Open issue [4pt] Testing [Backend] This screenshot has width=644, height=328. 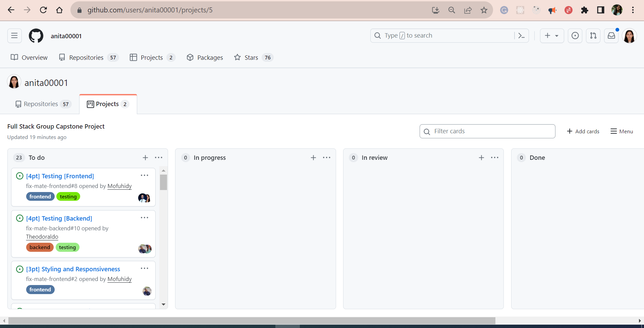pyautogui.click(x=59, y=218)
